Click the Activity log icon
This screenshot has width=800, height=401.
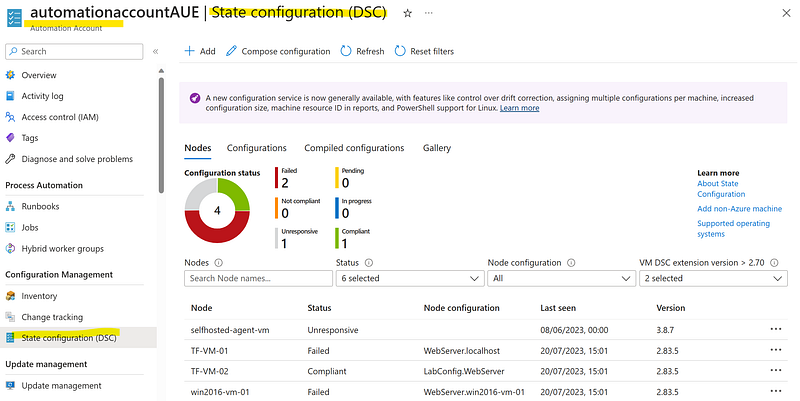click(10, 96)
